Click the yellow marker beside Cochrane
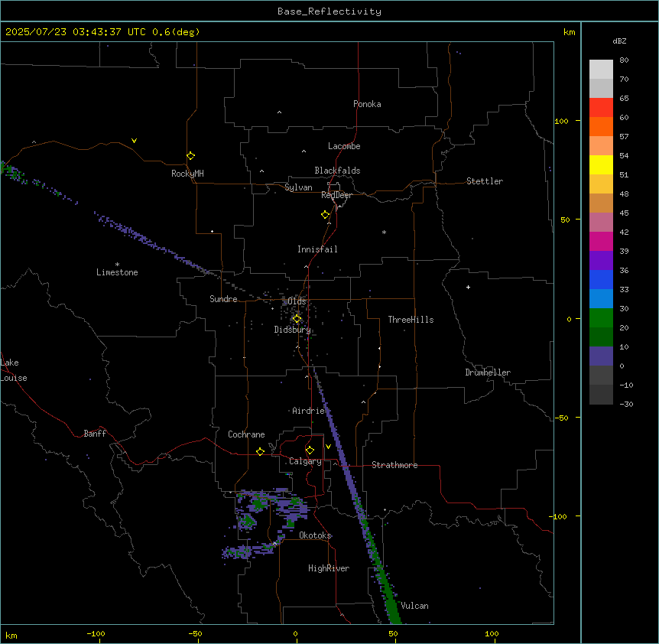 click(260, 451)
